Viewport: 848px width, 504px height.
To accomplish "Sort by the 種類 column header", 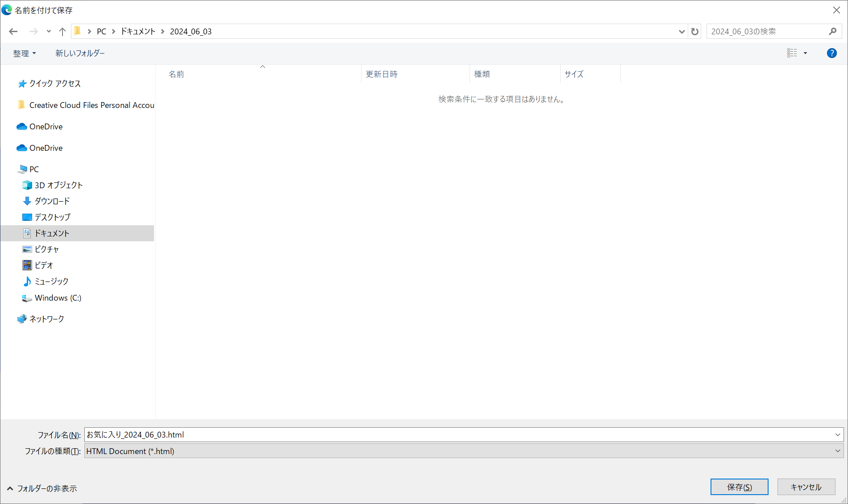I will coord(515,74).
